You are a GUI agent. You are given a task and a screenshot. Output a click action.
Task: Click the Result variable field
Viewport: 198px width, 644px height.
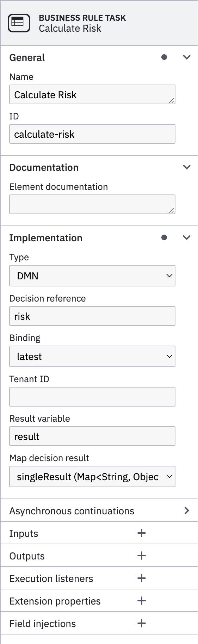(92, 436)
